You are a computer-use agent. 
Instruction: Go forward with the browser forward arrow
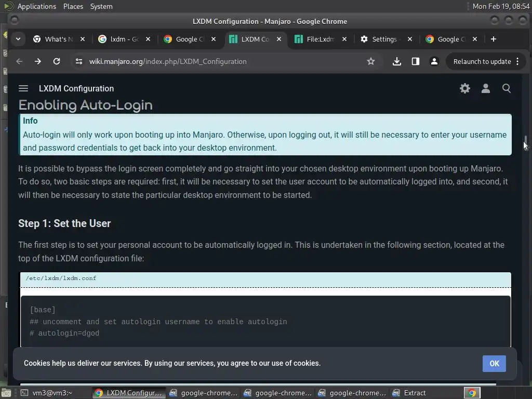[x=37, y=61]
